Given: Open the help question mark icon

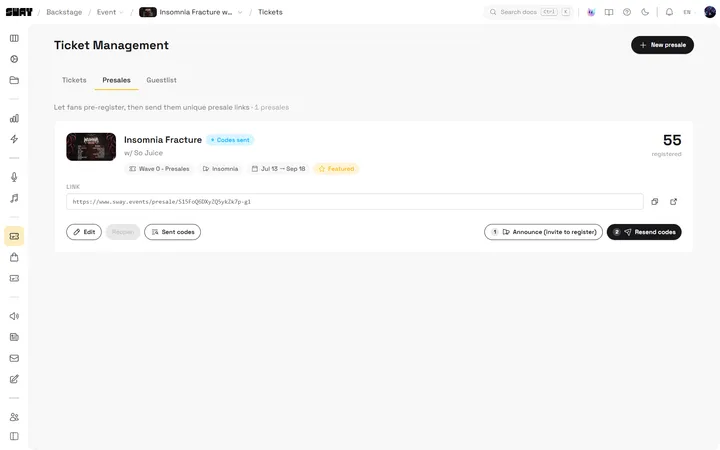Looking at the screenshot, I should pos(627,12).
